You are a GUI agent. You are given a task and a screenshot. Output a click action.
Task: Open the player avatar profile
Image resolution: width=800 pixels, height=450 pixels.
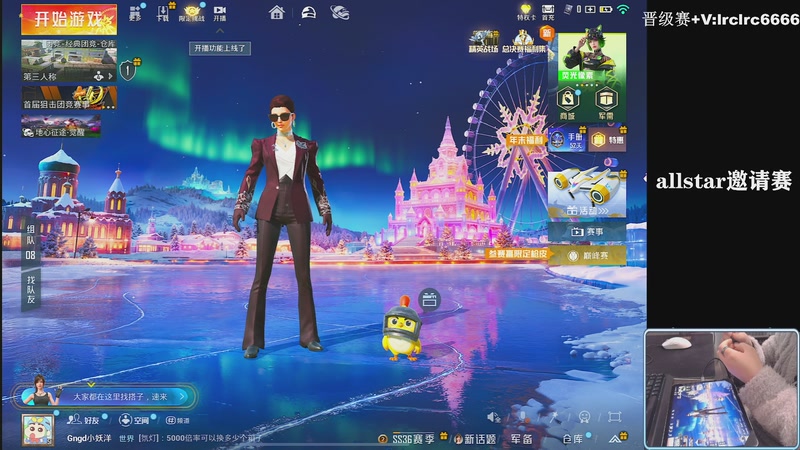pyautogui.click(x=38, y=430)
